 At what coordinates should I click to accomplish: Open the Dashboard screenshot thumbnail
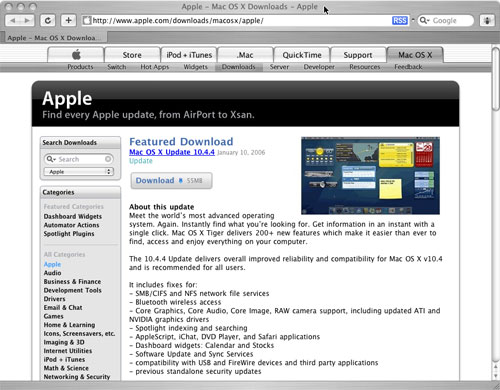(x=370, y=175)
